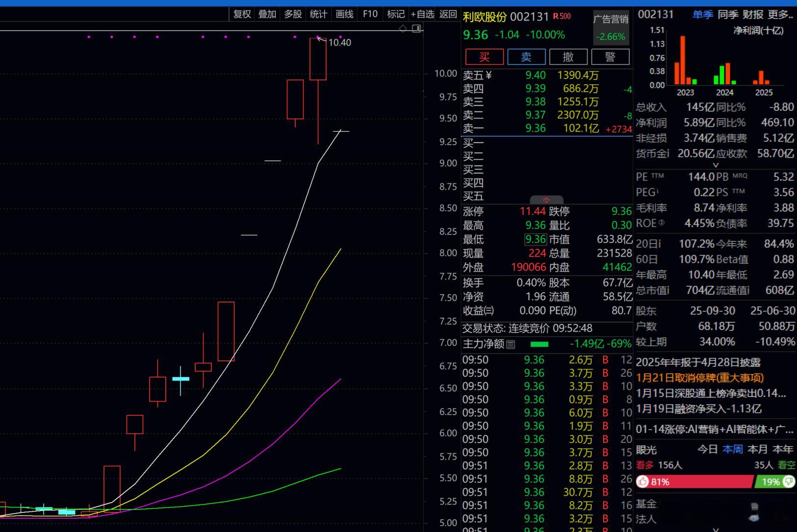Click the R500 margin trading badge

[562, 16]
